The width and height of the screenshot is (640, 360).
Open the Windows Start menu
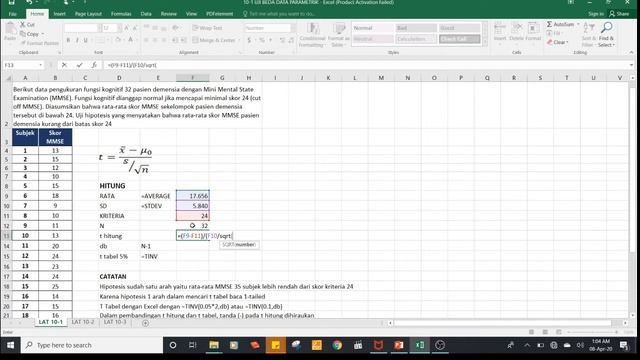tap(10, 345)
